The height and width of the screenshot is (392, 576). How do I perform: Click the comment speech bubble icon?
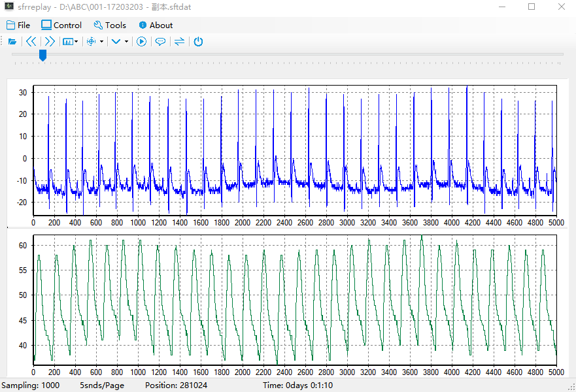160,42
